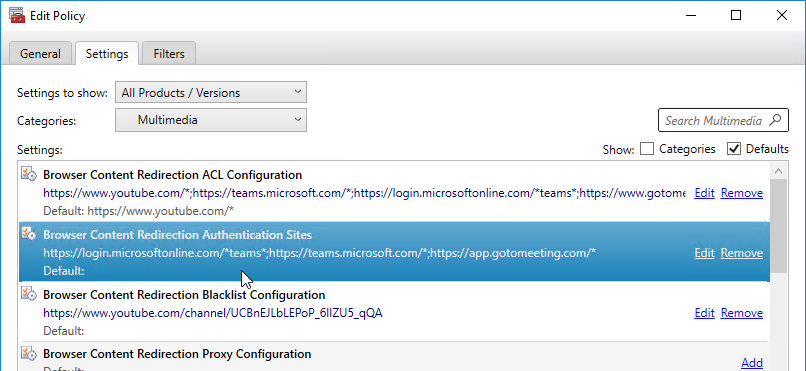806x371 pixels.
Task: Select the Settings tab
Action: 107,53
